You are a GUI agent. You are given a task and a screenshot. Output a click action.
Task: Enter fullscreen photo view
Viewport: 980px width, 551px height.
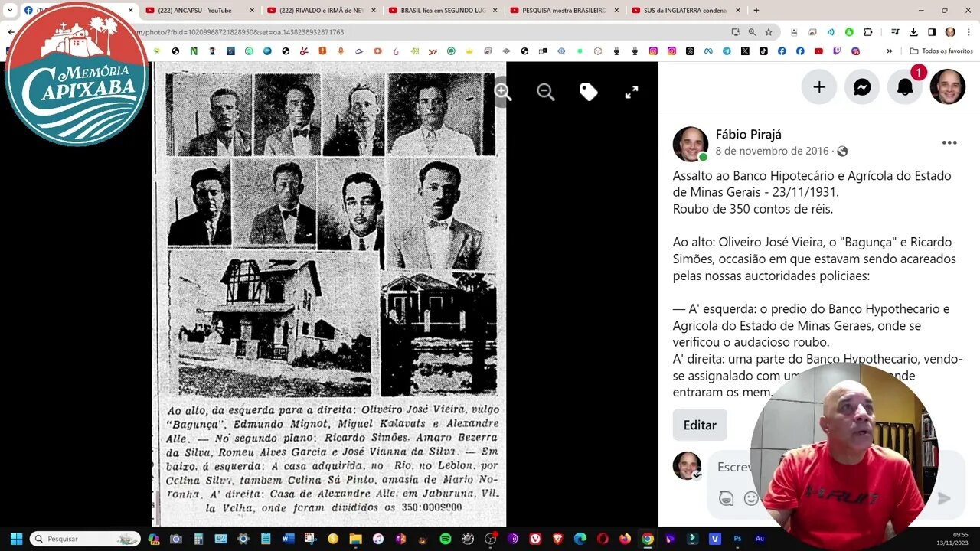[x=632, y=92]
